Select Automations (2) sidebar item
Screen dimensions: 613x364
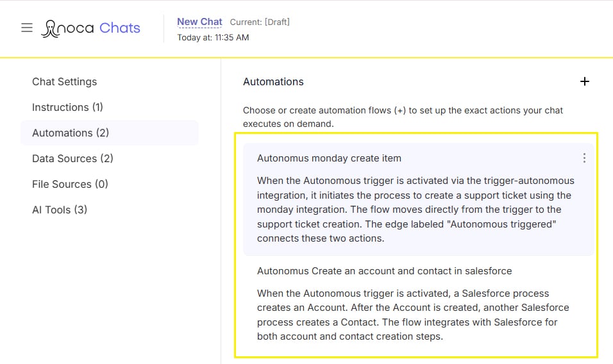tap(110, 133)
